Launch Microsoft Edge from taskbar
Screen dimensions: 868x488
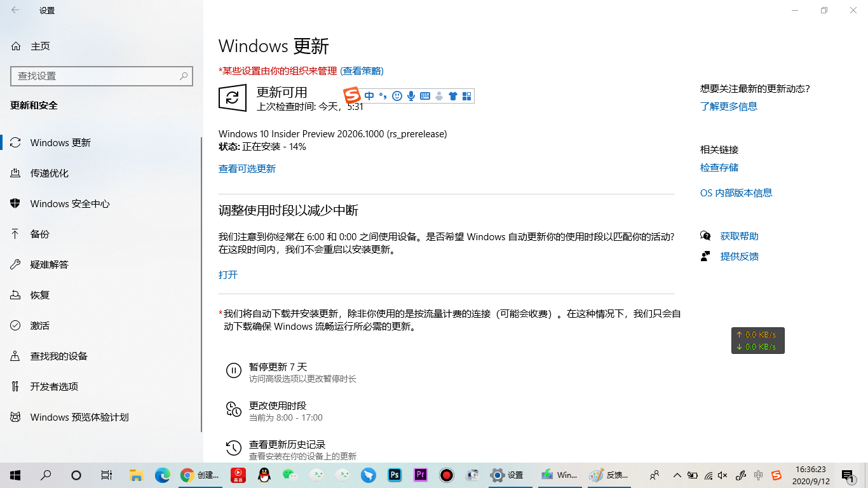click(163, 475)
